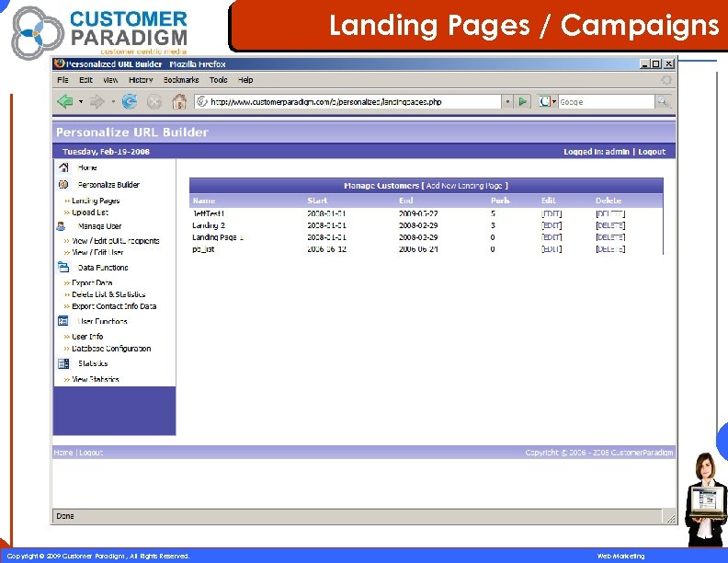This screenshot has width=728, height=563.
Task: Click the site icon in address bar
Action: [201, 101]
